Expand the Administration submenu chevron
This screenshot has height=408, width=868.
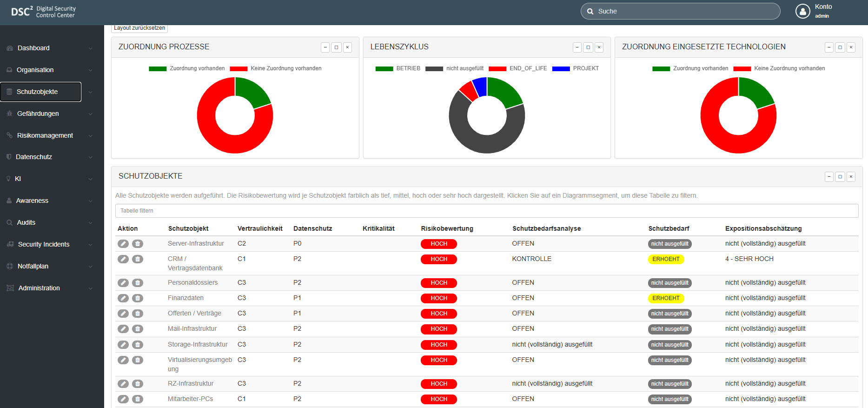[90, 288]
